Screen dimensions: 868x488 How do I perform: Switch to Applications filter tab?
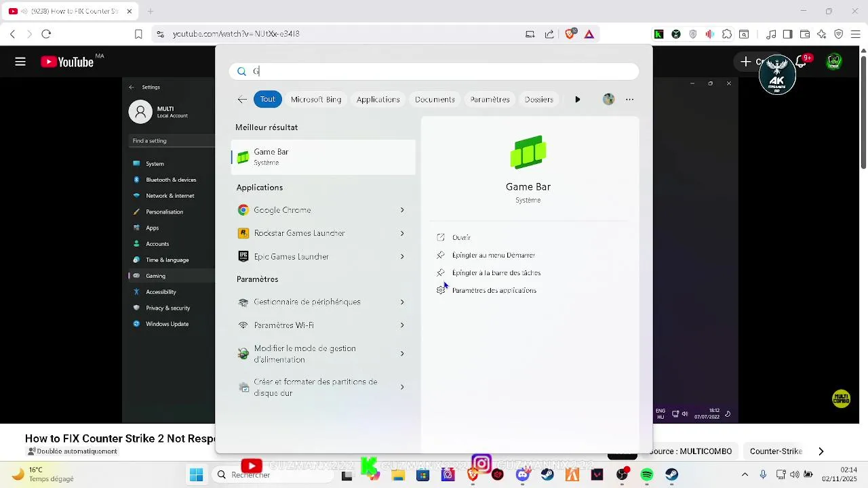pyautogui.click(x=378, y=99)
